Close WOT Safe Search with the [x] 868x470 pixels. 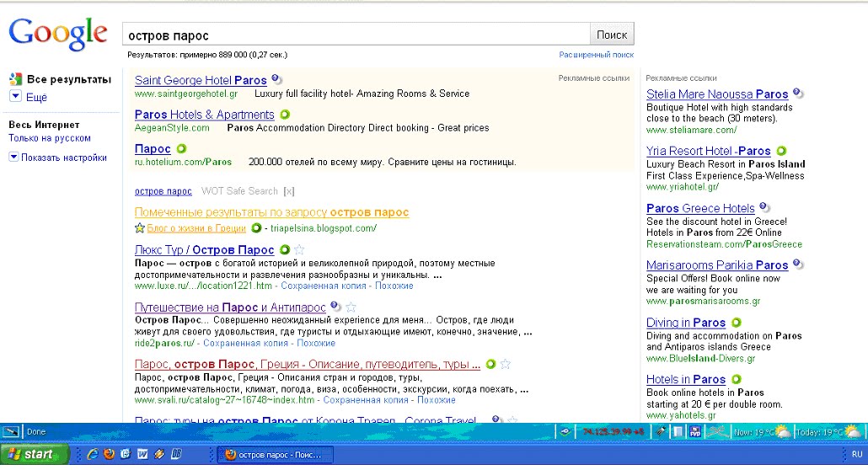pos(288,191)
